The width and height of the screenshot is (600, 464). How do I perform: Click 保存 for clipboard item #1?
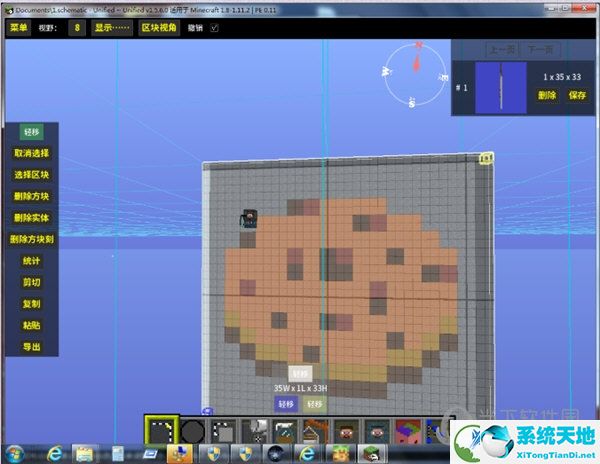(577, 95)
